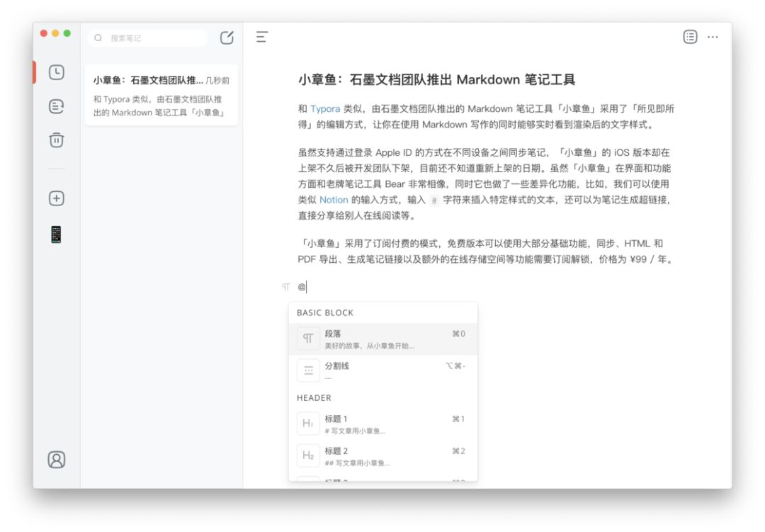Place cursor after the @ character
765x532 pixels.
(x=307, y=287)
